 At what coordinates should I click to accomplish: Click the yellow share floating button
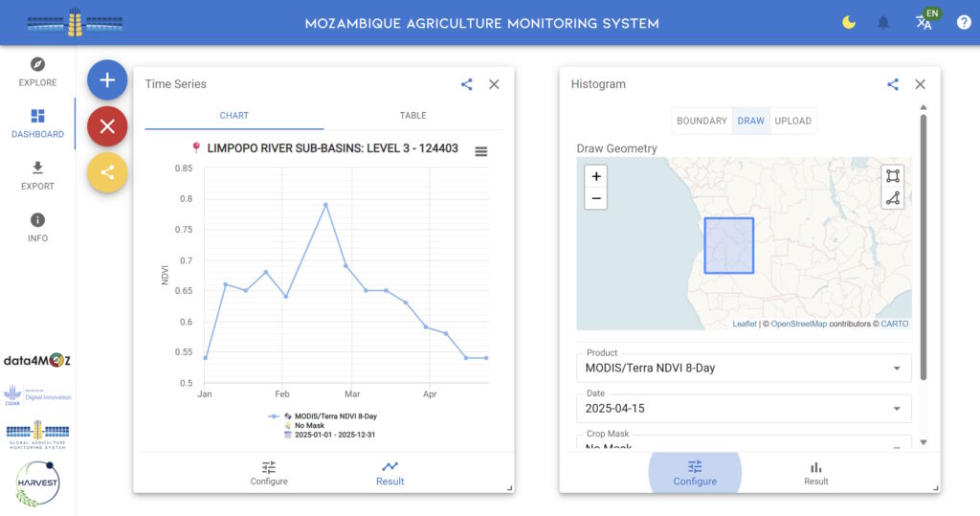pyautogui.click(x=107, y=172)
